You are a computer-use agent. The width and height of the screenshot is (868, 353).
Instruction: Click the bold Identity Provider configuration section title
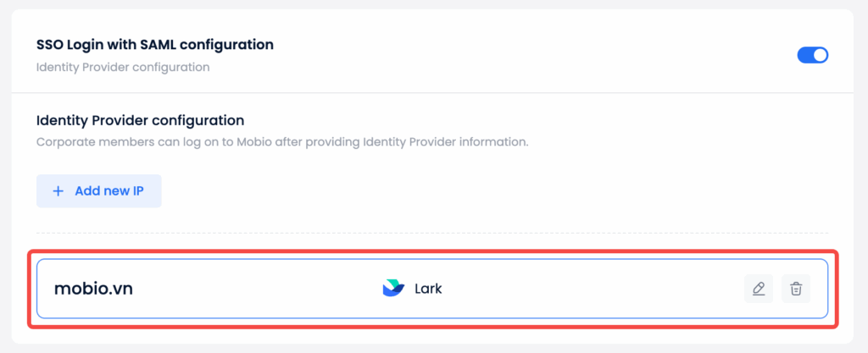pyautogui.click(x=140, y=120)
